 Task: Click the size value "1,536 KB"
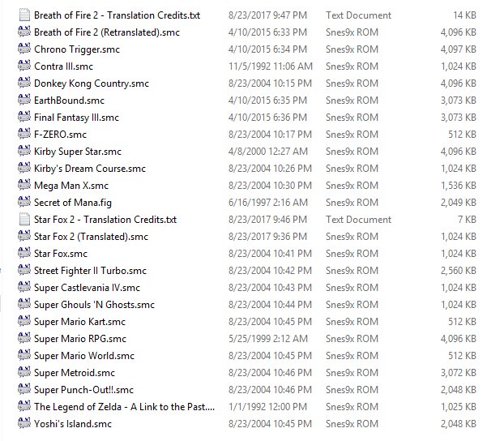click(458, 186)
